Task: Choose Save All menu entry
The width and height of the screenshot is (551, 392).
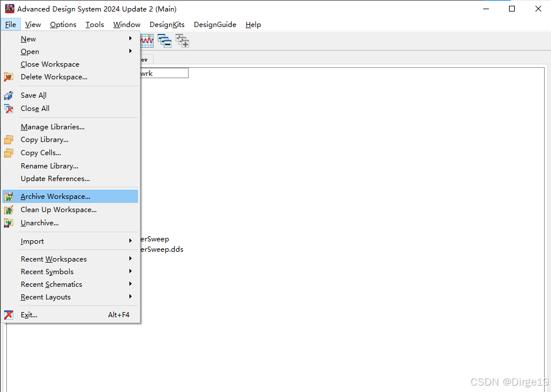Action: pos(70,95)
